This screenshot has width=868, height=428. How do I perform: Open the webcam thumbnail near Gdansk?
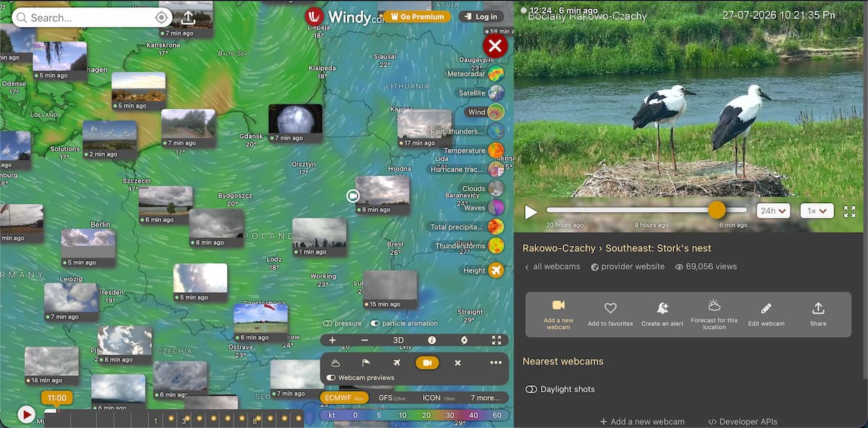coord(295,123)
